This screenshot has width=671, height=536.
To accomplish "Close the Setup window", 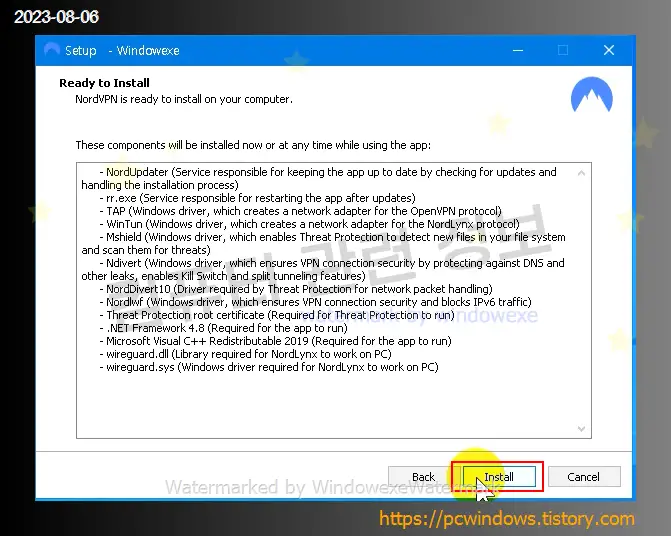I will tap(609, 50).
